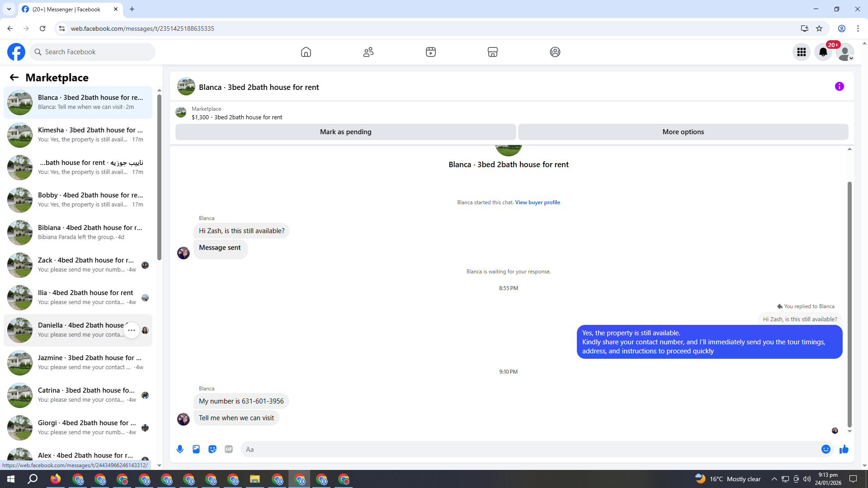This screenshot has width=868, height=488.
Task: Open the Facebook apps grid menu
Action: click(x=801, y=52)
